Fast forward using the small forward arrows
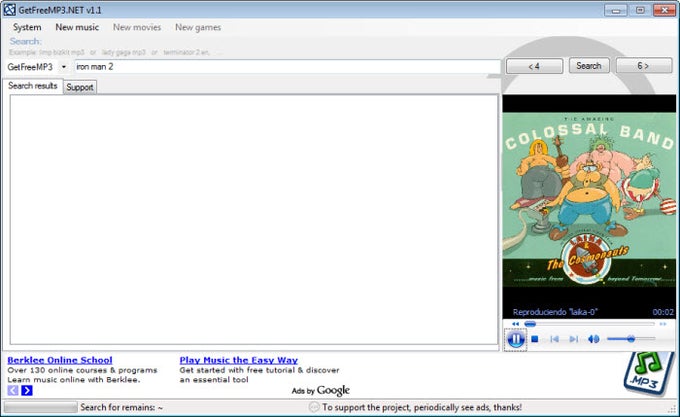This screenshot has height=417, width=680. point(663,324)
